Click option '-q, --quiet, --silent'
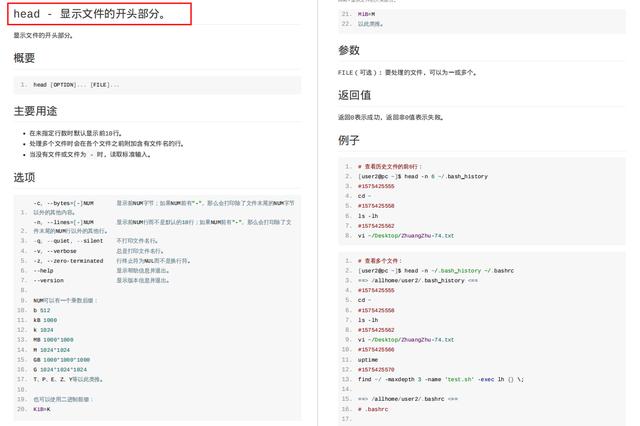The image size is (640, 426). pos(68,241)
